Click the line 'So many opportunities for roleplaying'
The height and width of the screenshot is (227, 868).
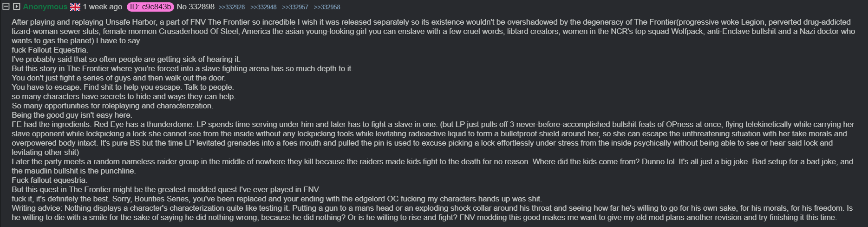click(x=112, y=106)
